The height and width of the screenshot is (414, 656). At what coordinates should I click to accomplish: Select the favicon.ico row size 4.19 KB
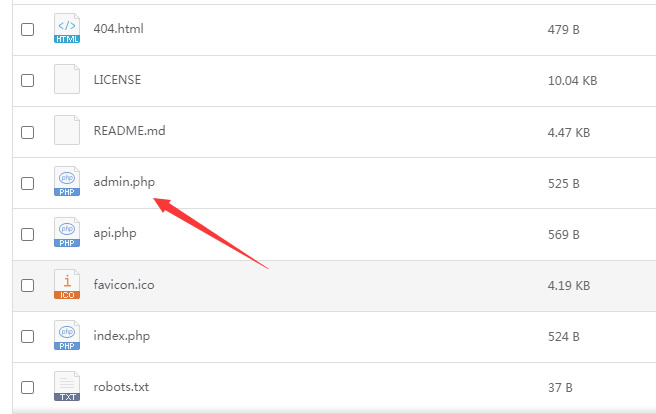click(x=569, y=286)
